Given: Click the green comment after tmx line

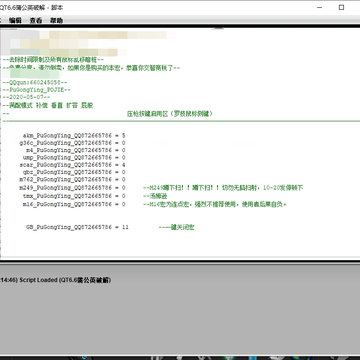Looking at the screenshot, I should coord(155,196).
